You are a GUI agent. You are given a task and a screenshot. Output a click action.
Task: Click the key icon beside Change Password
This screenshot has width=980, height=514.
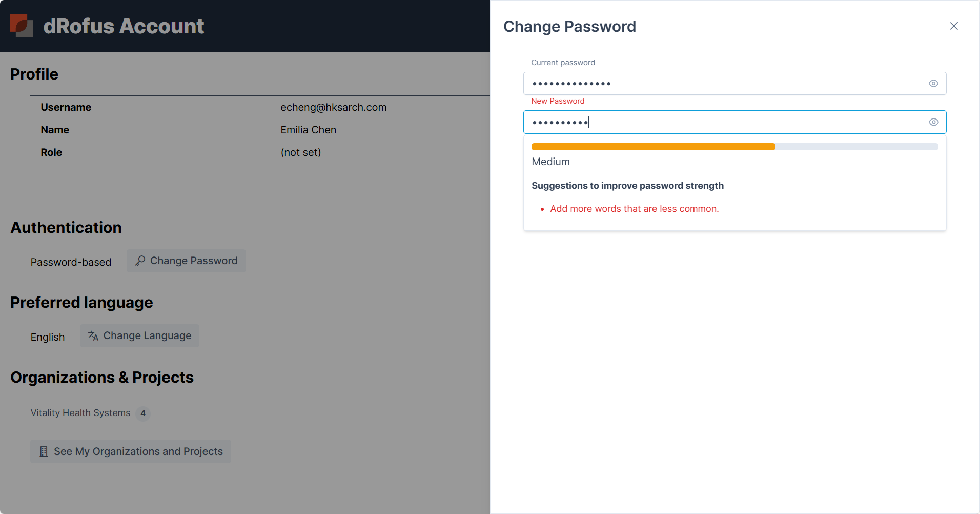tap(140, 261)
